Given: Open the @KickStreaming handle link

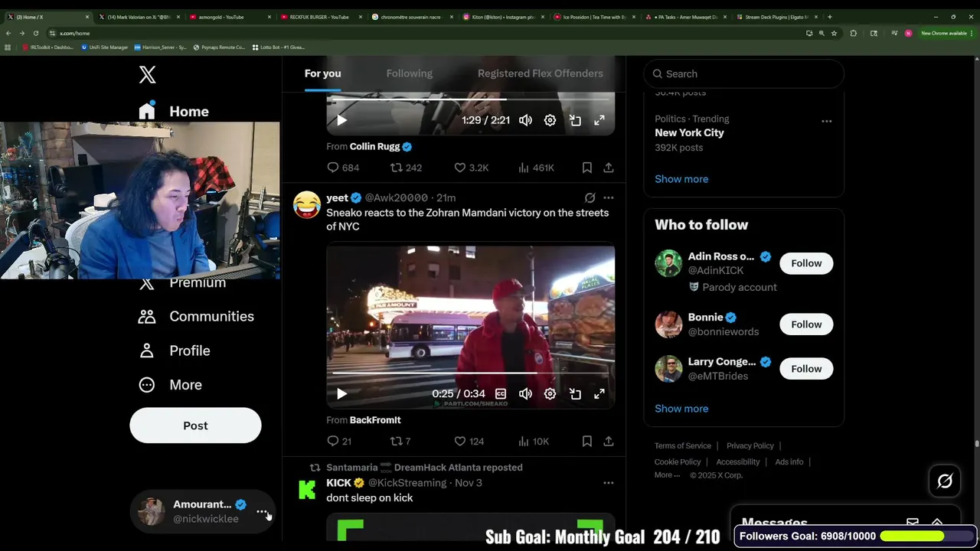Looking at the screenshot, I should coord(407,483).
